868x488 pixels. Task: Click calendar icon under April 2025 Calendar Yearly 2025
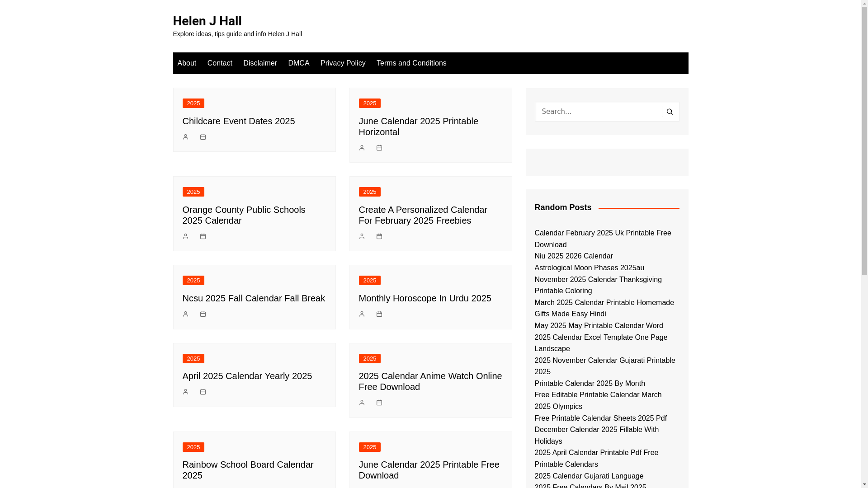[203, 392]
